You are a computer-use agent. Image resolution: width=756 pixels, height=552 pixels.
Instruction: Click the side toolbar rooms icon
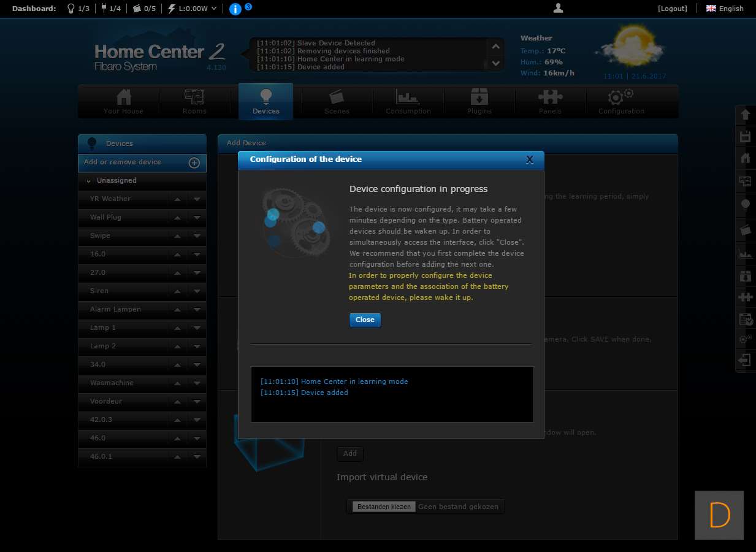pos(746,181)
